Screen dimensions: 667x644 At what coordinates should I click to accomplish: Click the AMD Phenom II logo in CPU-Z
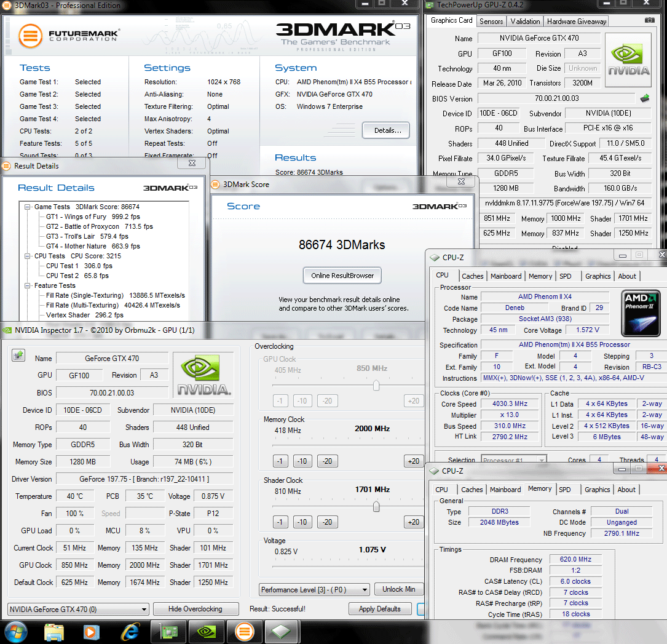click(x=641, y=313)
